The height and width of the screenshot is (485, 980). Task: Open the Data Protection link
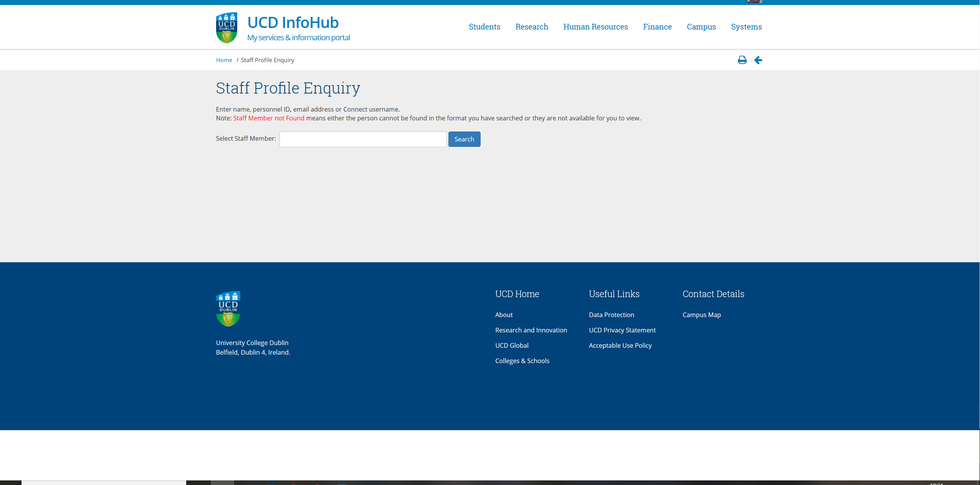coord(611,315)
